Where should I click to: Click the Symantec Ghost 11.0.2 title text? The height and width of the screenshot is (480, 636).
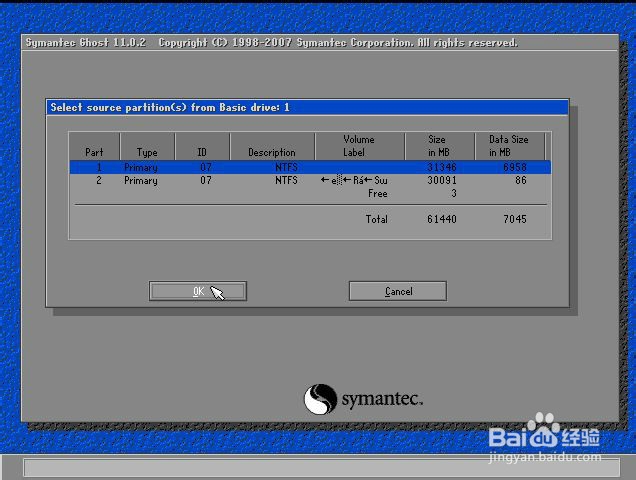pyautogui.click(x=86, y=43)
